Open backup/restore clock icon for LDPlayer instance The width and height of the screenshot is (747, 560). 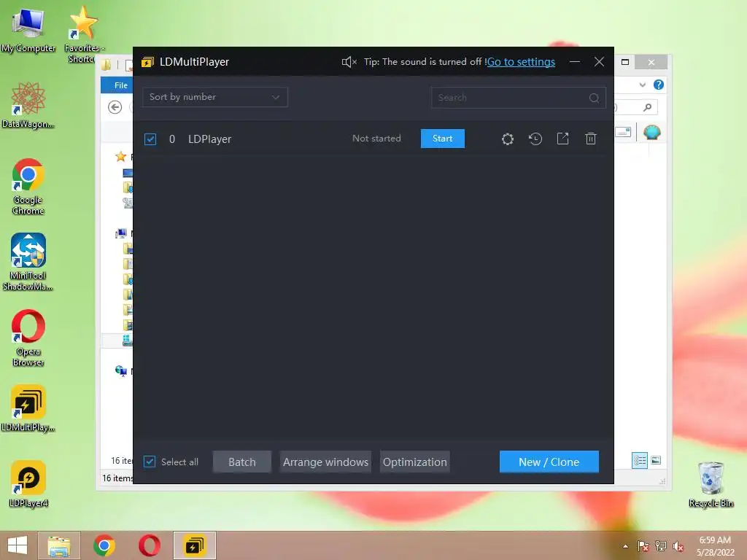pyautogui.click(x=535, y=139)
